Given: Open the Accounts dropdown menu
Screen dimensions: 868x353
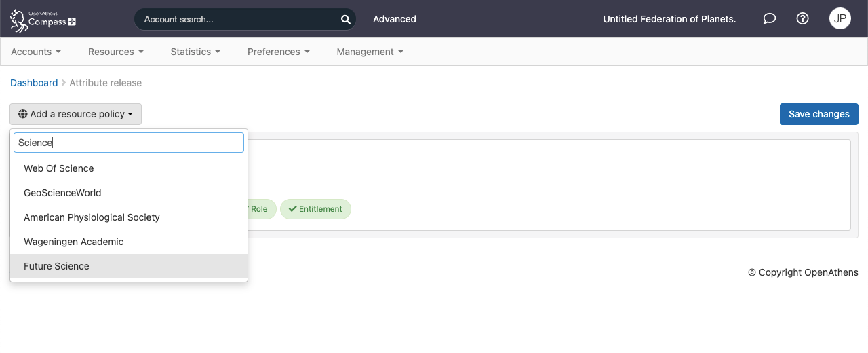Looking at the screenshot, I should coord(36,52).
